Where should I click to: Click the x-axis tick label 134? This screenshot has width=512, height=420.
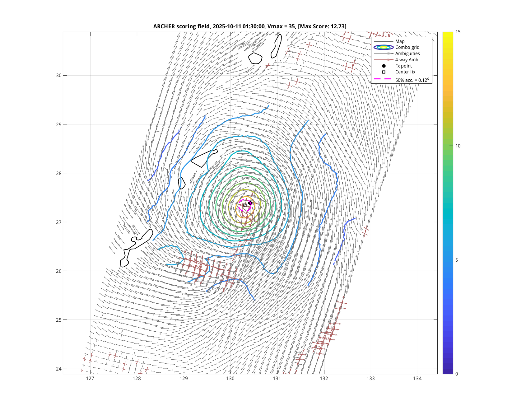pos(417,379)
